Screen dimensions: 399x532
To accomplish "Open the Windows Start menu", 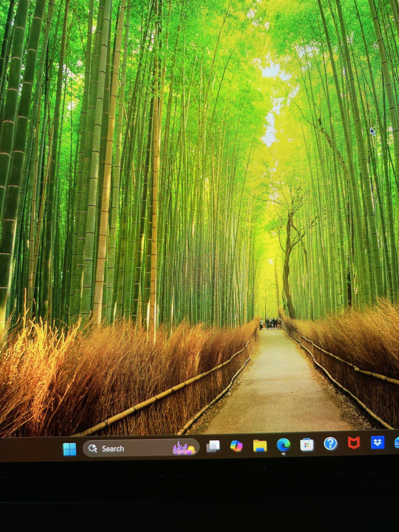I will [69, 449].
